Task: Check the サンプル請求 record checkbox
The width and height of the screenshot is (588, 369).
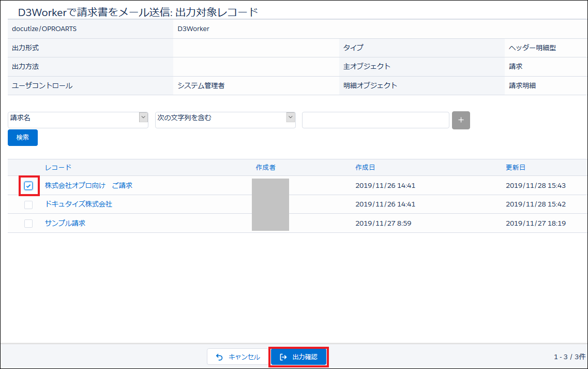Action: click(28, 224)
